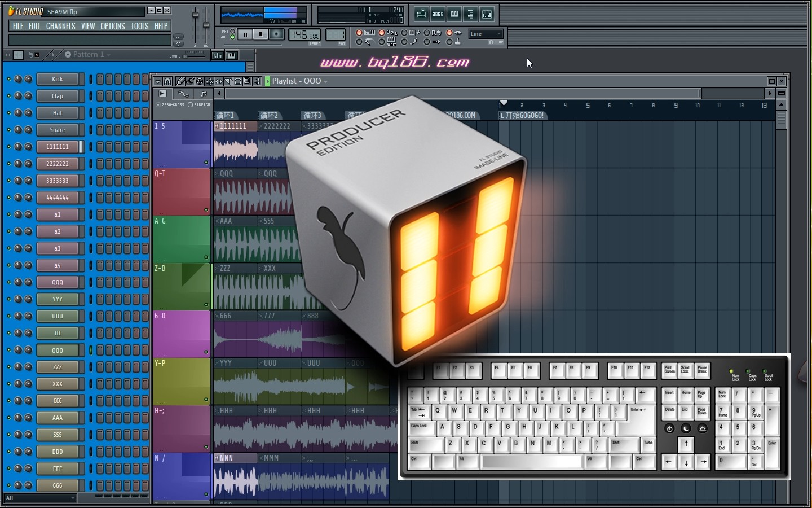
Task: Open the graph editor in step sequencer
Action: (217, 55)
